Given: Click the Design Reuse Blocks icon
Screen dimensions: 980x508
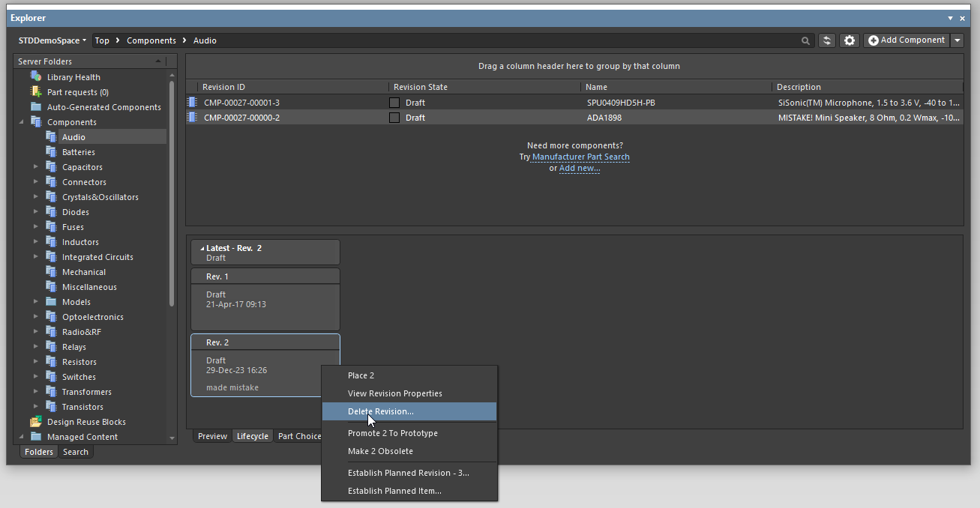Looking at the screenshot, I should point(35,421).
